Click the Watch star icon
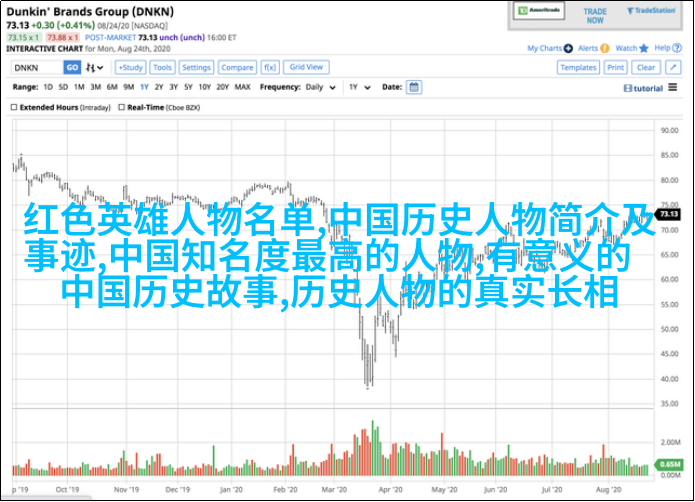Viewport: 695px width, 502px height. click(x=644, y=48)
